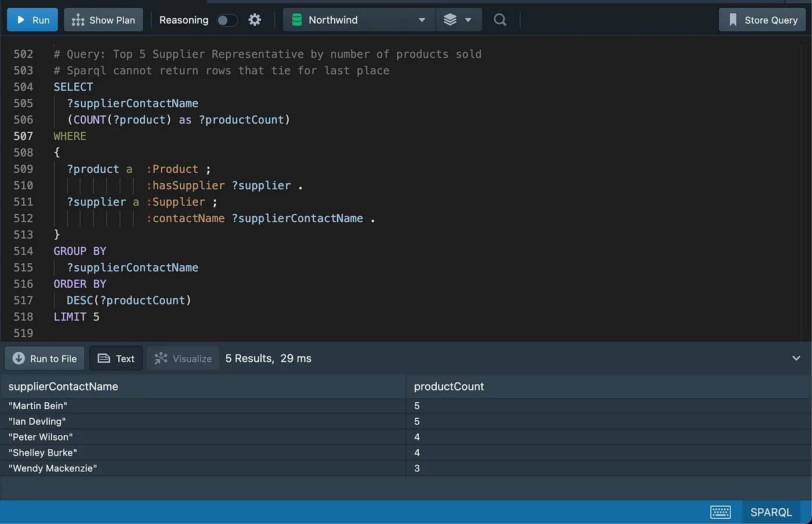
Task: Run the SPARQL query
Action: 32,20
